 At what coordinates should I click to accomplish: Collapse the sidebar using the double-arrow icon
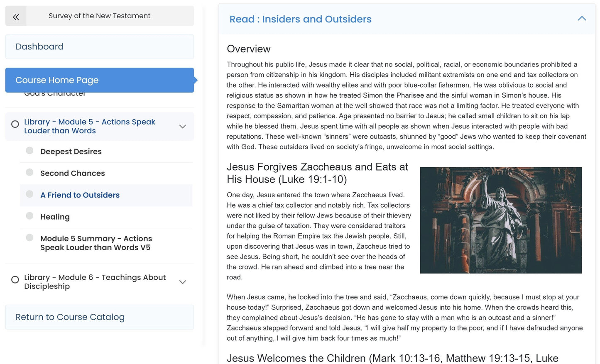[15, 17]
